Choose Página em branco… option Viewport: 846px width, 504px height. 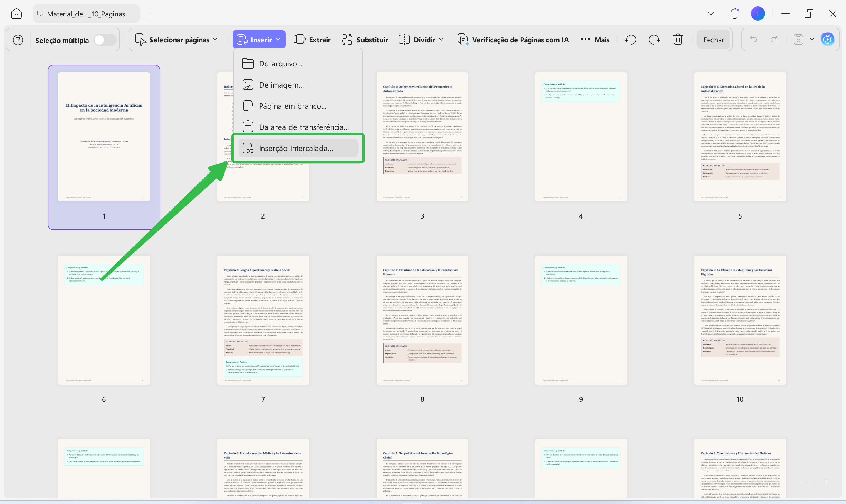pos(298,106)
